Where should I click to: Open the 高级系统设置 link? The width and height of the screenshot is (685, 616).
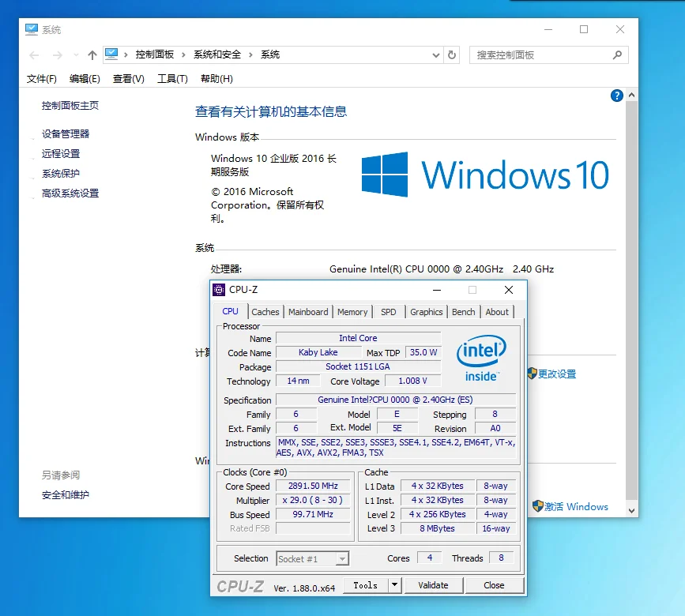click(x=70, y=193)
